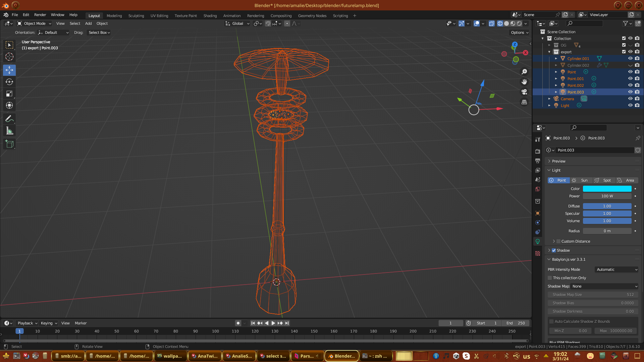Open the World properties tab icon
644x362 pixels.
(538, 189)
